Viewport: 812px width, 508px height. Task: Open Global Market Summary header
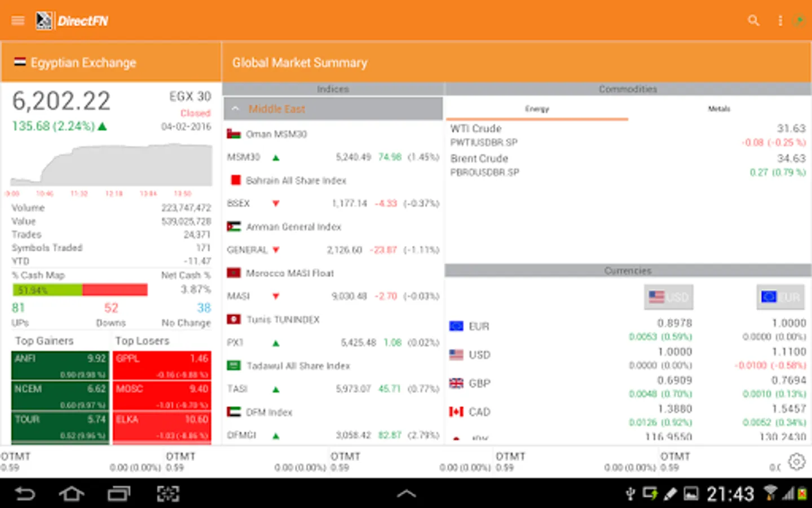[517, 62]
